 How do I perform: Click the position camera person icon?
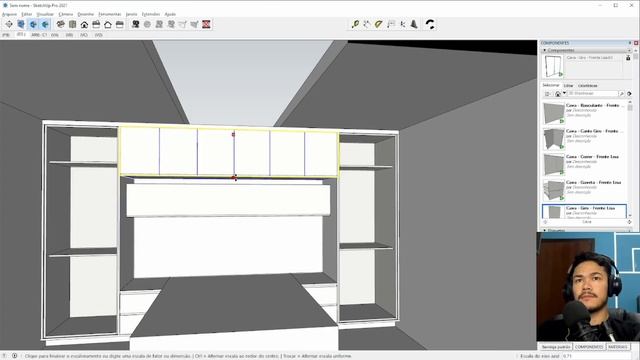point(136,24)
